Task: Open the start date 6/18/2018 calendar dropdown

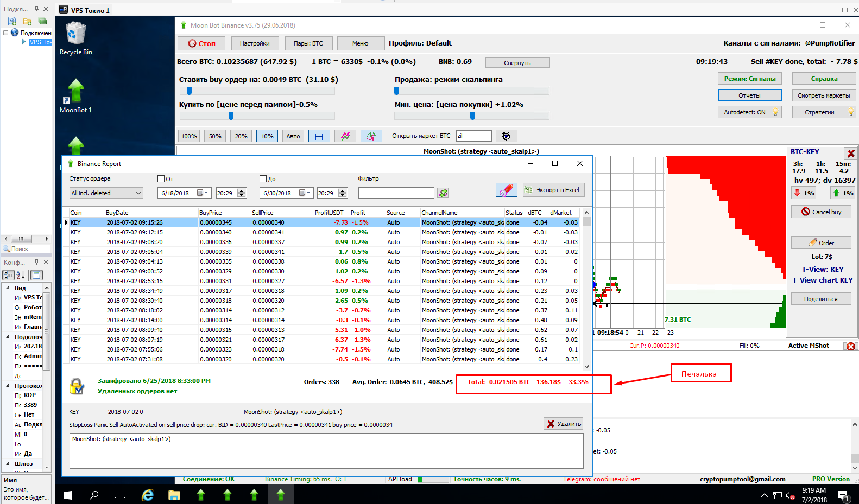Action: pos(202,193)
